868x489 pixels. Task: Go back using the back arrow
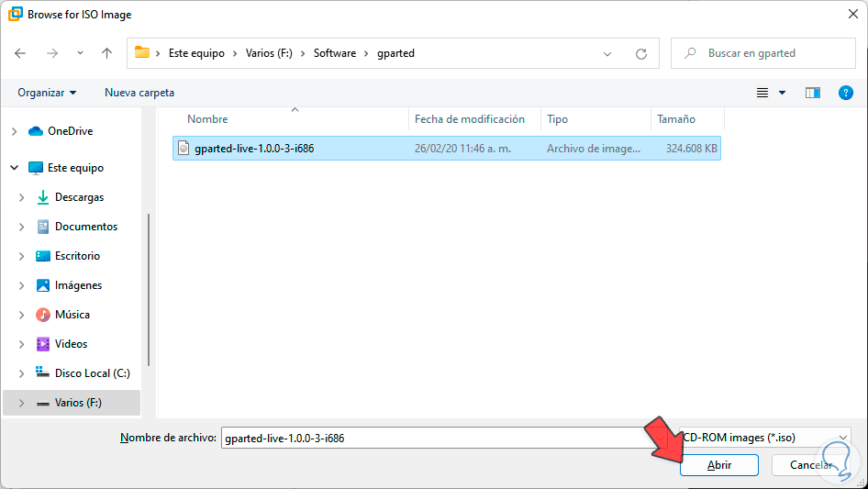[20, 53]
